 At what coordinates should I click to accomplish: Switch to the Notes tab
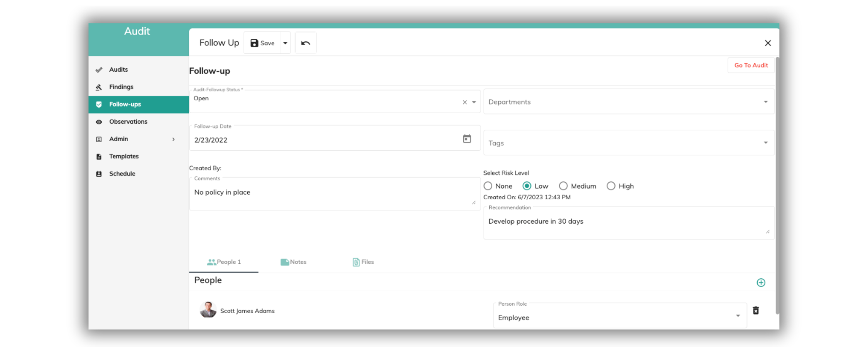pos(293,262)
